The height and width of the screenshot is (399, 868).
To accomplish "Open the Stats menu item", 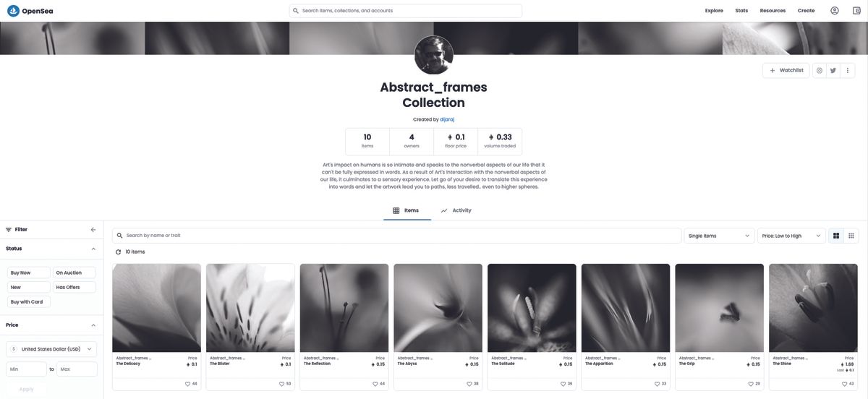I will click(x=741, y=11).
